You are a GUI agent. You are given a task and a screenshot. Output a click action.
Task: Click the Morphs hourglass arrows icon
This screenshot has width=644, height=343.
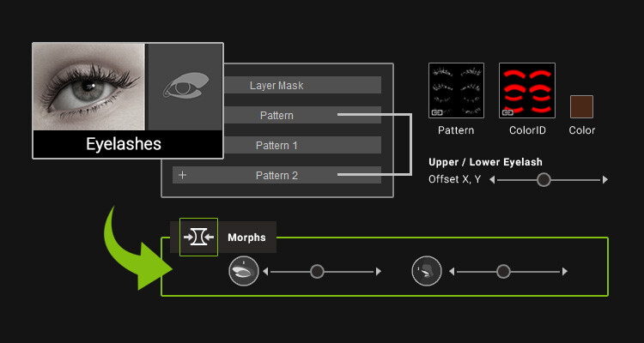click(x=199, y=238)
